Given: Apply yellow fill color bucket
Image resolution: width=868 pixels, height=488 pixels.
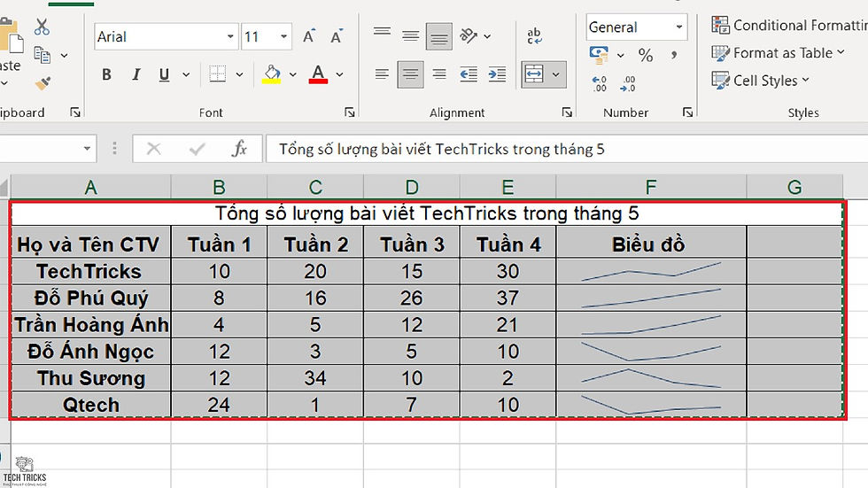Looking at the screenshot, I should tap(271, 74).
